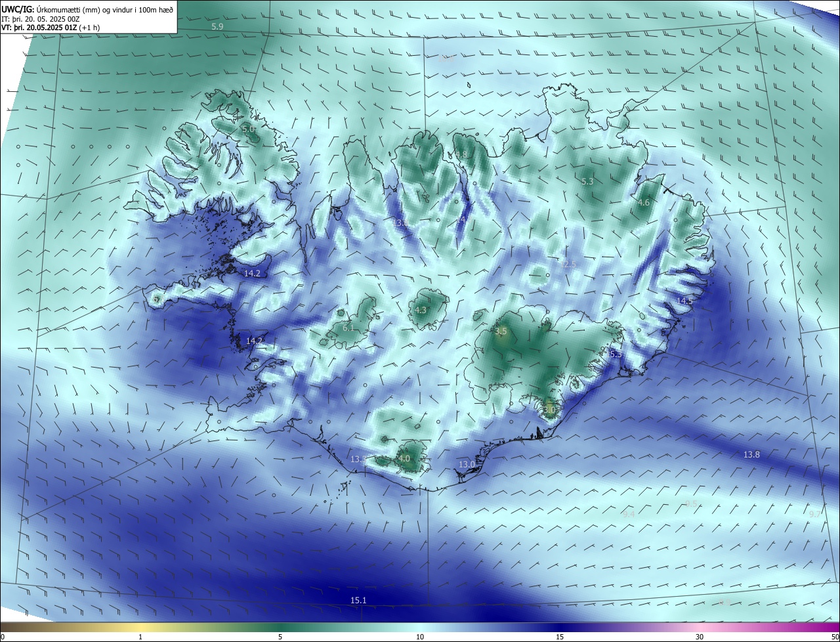Click the 13.3 value label
Viewport: 840px width, 642px height.
(358, 459)
